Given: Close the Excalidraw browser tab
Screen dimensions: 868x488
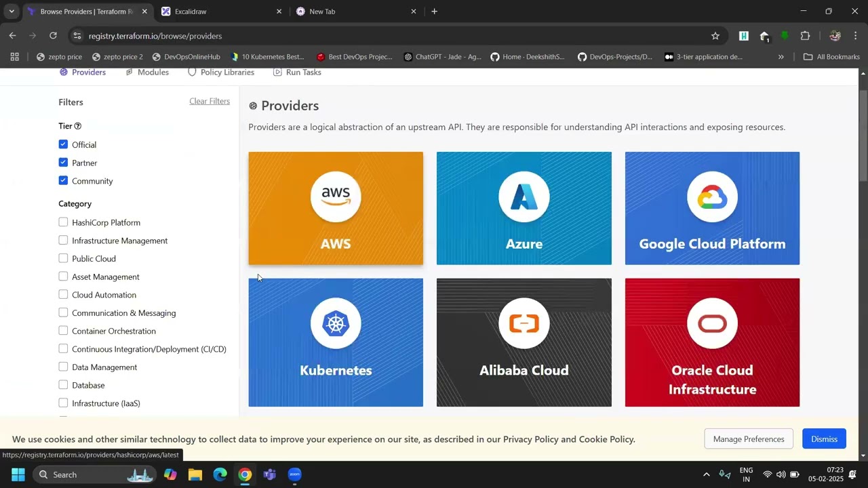Looking at the screenshot, I should (x=279, y=12).
